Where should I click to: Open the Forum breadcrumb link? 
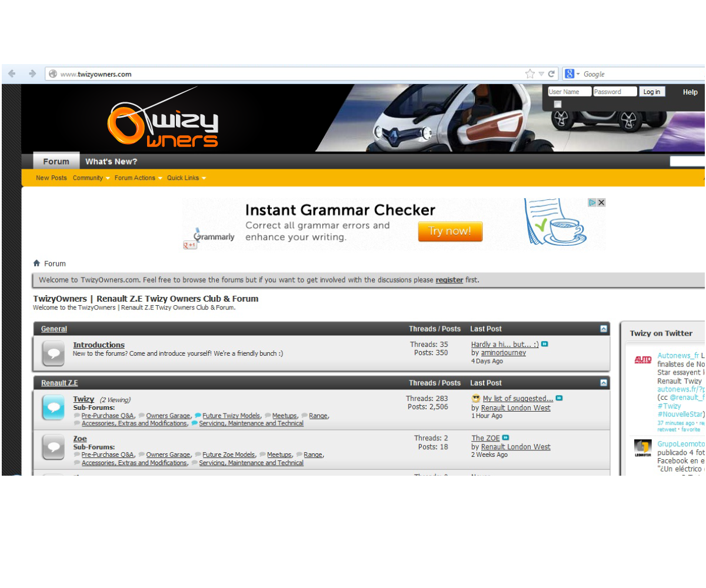pos(55,263)
